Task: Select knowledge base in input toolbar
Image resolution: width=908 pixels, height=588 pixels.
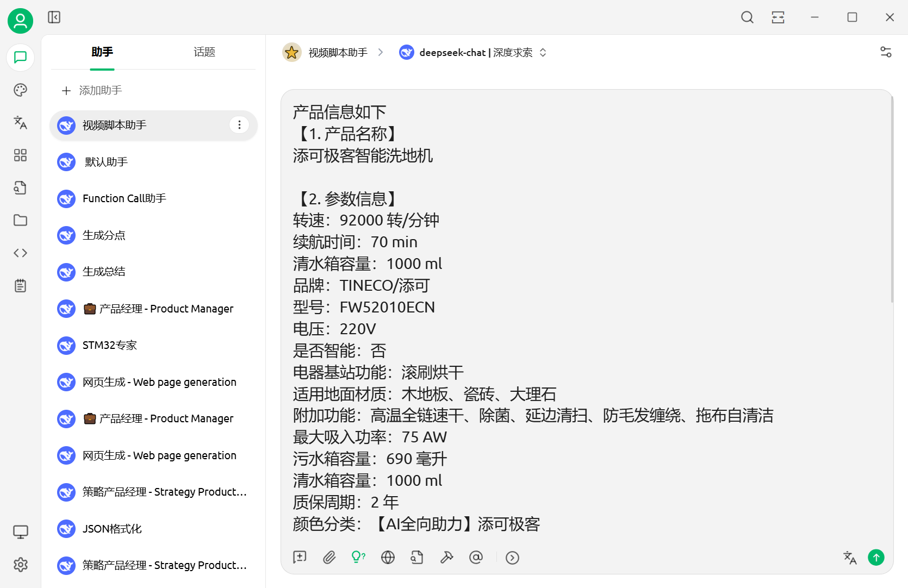Action: [x=417, y=557]
